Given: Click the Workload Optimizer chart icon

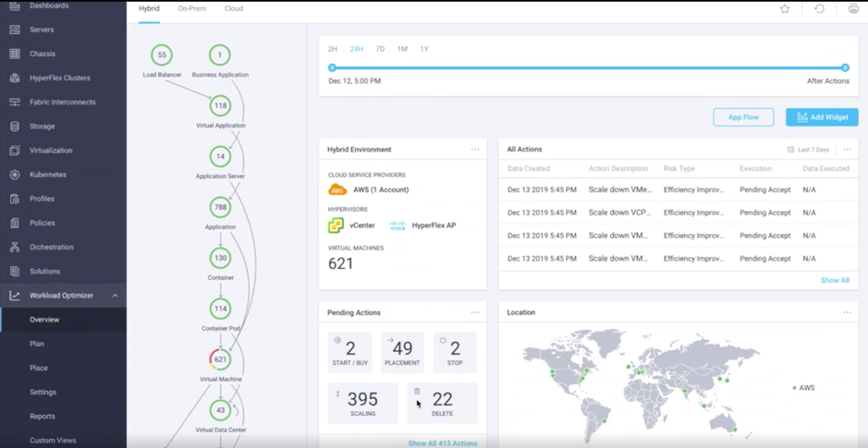Looking at the screenshot, I should (x=15, y=296).
